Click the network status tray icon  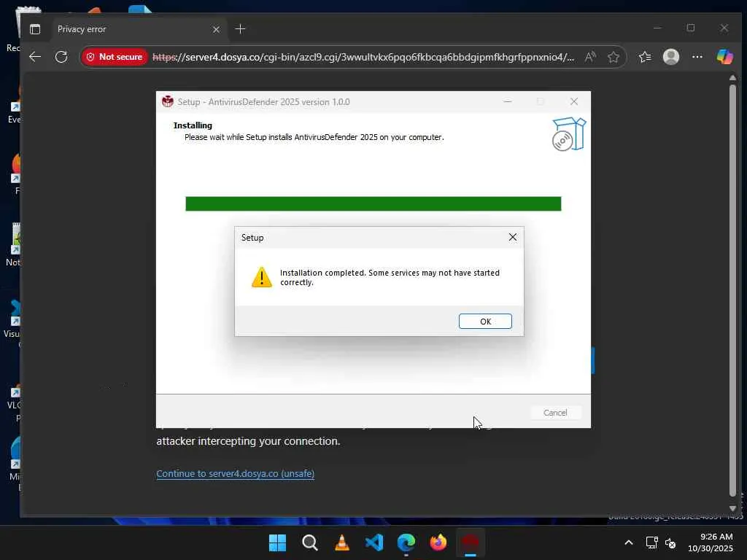651,542
